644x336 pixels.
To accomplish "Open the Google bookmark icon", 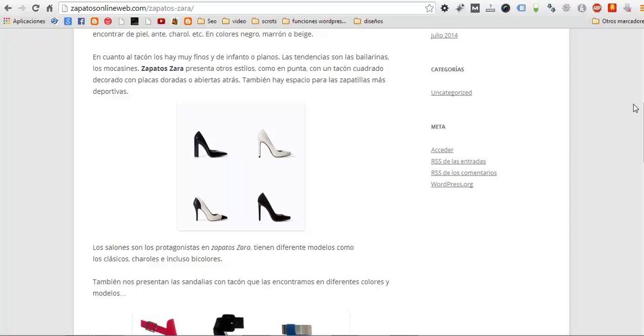I will pos(68,21).
